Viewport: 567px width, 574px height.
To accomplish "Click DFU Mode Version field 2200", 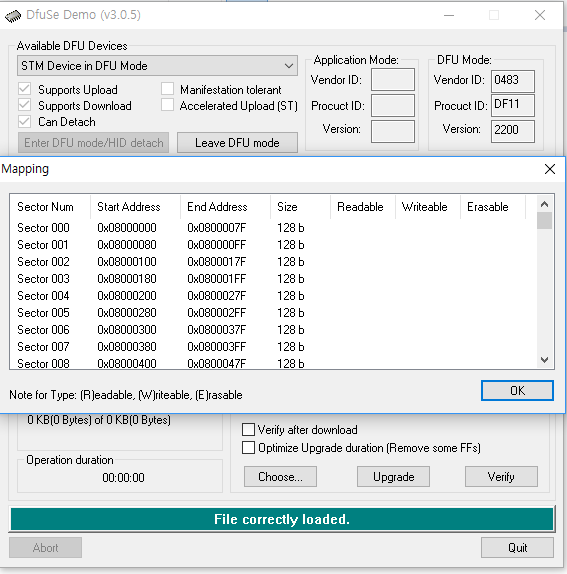I will [x=512, y=131].
